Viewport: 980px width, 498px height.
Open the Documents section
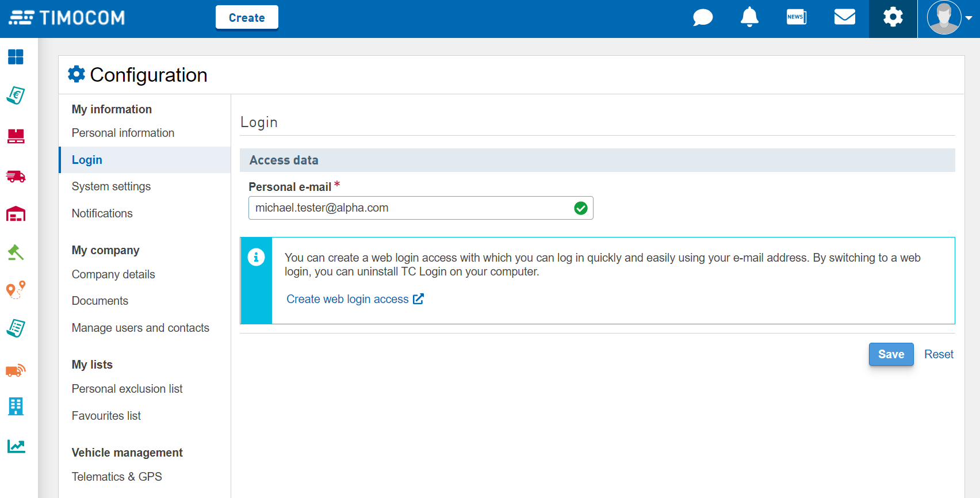click(x=100, y=301)
